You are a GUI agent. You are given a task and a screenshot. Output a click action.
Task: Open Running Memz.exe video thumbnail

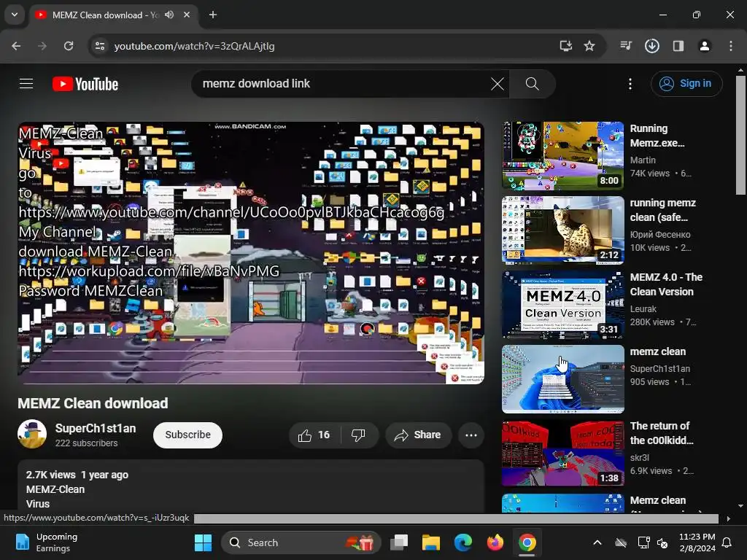pos(562,155)
